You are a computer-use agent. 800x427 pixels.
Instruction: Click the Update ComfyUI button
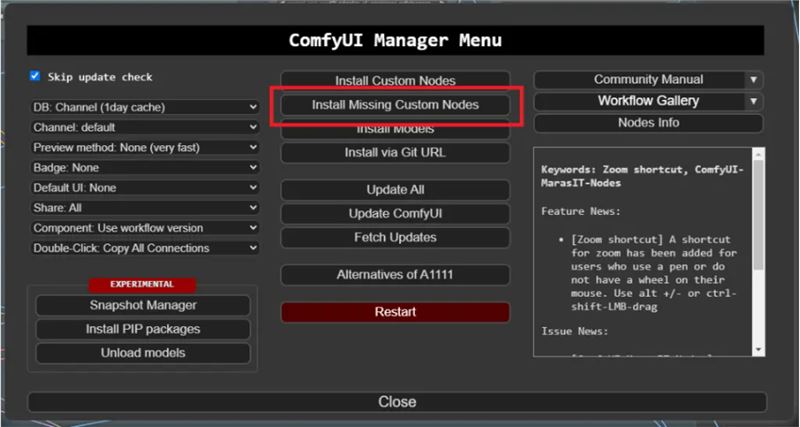(x=395, y=214)
